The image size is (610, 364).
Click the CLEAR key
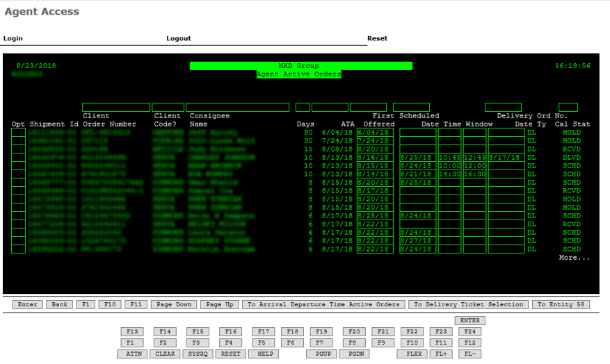[x=165, y=354]
